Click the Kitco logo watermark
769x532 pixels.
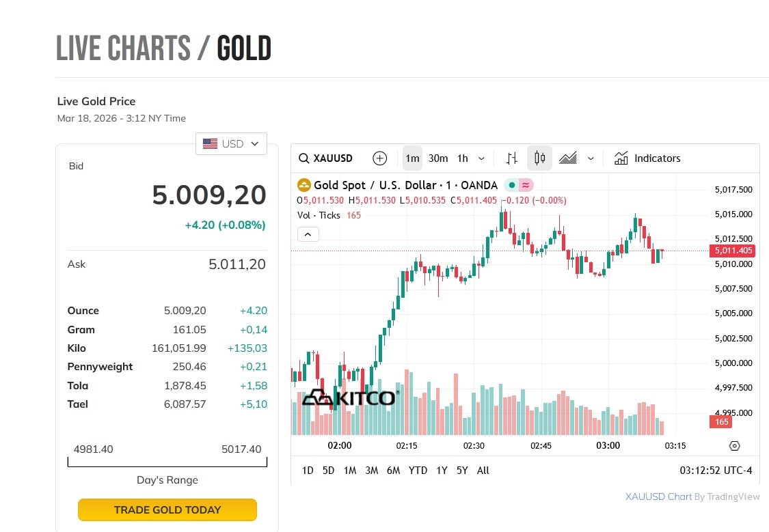pyautogui.click(x=349, y=397)
